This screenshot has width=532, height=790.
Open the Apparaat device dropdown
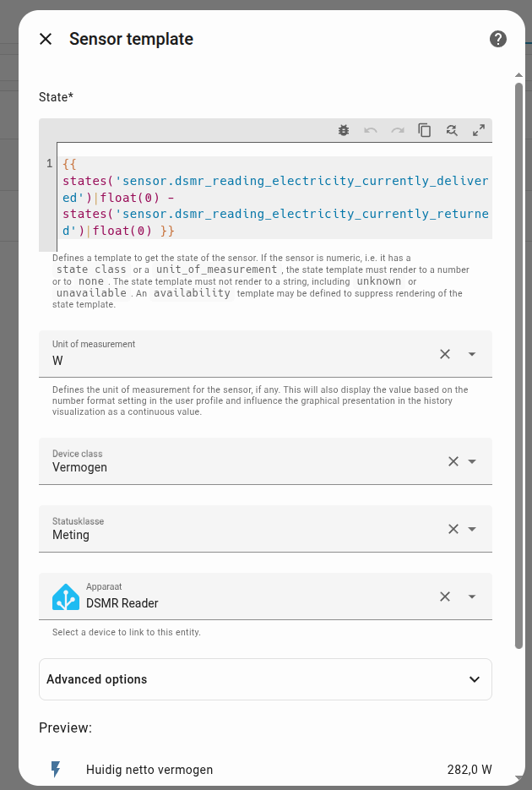click(x=472, y=597)
